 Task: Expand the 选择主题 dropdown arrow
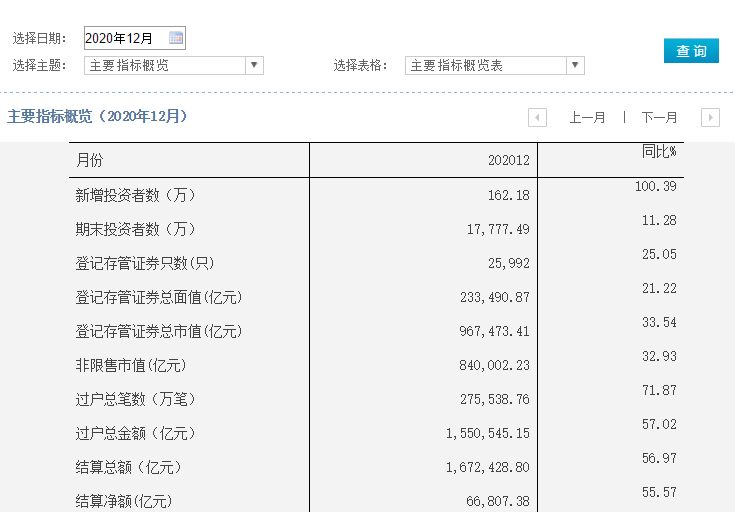point(254,65)
